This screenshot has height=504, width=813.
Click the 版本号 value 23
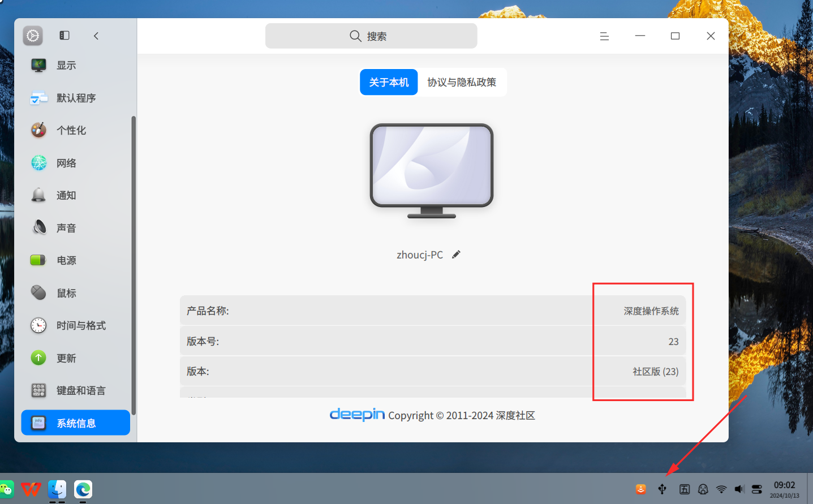[673, 342]
